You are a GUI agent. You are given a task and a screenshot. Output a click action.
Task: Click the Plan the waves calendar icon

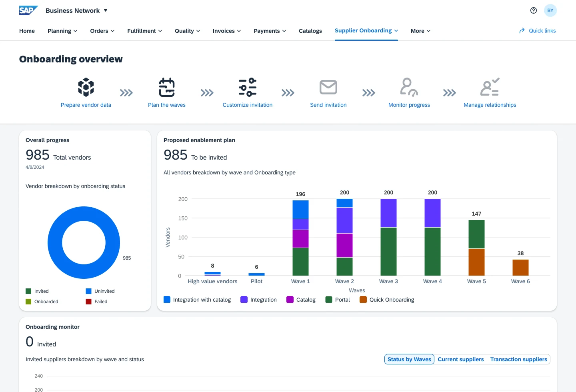[x=167, y=87]
